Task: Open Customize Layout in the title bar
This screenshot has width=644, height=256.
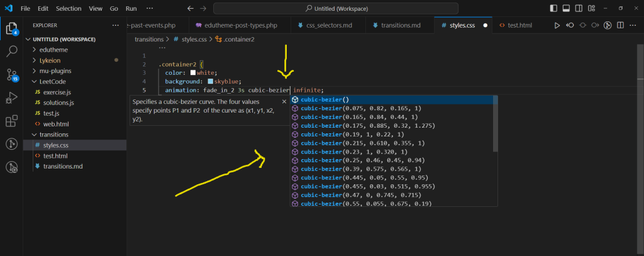Action: pos(592,8)
